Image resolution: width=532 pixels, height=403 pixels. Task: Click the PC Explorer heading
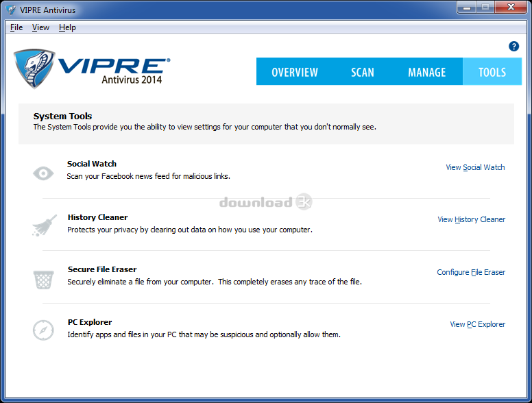point(90,322)
